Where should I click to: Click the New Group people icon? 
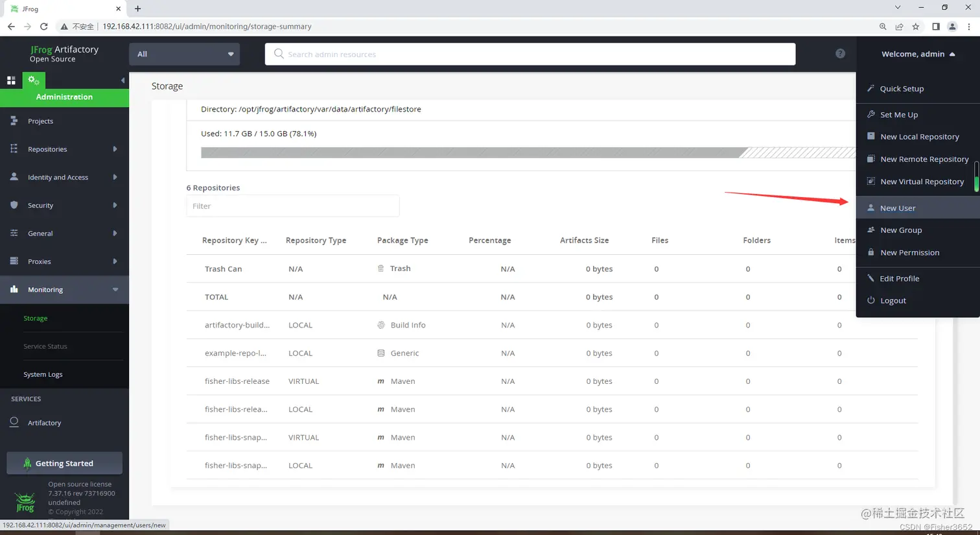[x=870, y=230]
